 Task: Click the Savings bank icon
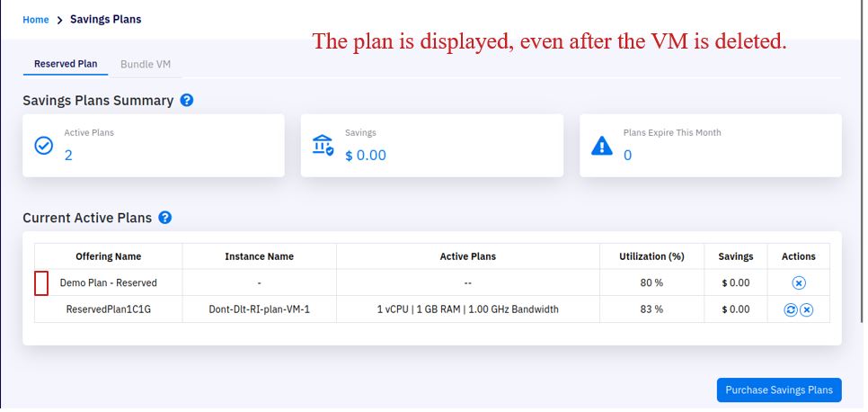click(x=323, y=146)
